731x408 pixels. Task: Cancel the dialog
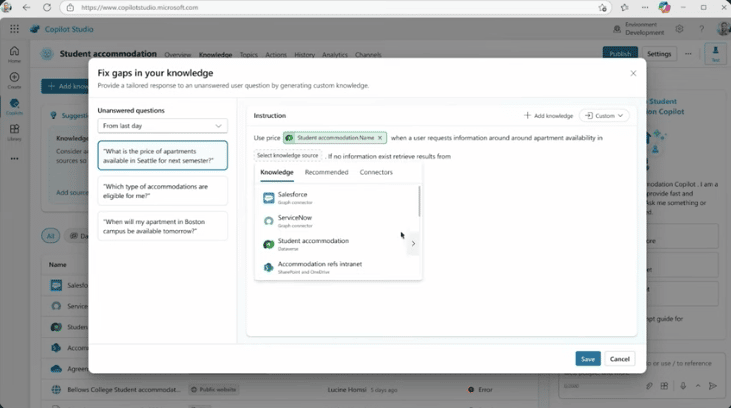click(620, 359)
